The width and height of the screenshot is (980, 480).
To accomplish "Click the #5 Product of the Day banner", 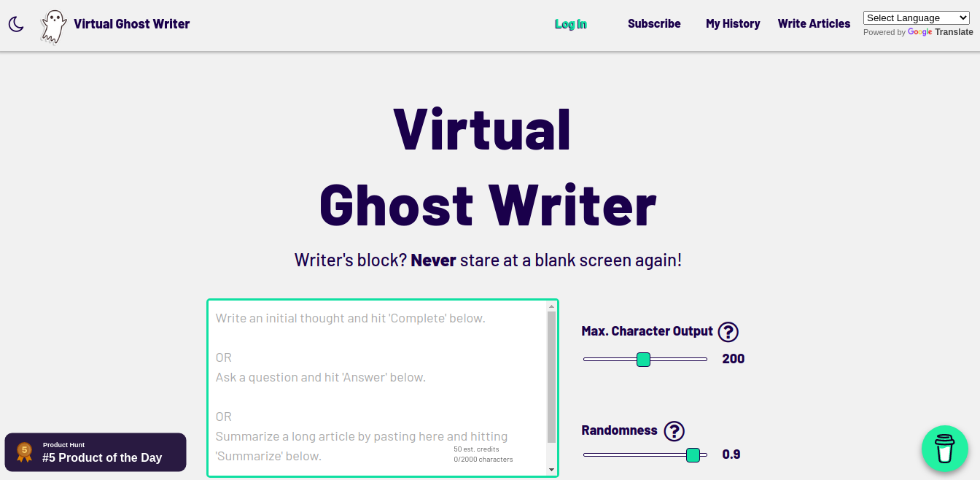I will 102,458.
